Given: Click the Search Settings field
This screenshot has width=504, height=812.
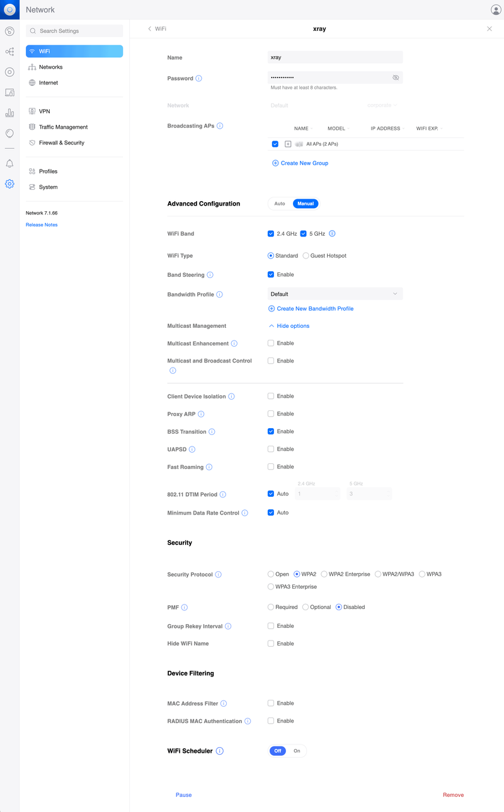Looking at the screenshot, I should pyautogui.click(x=74, y=31).
